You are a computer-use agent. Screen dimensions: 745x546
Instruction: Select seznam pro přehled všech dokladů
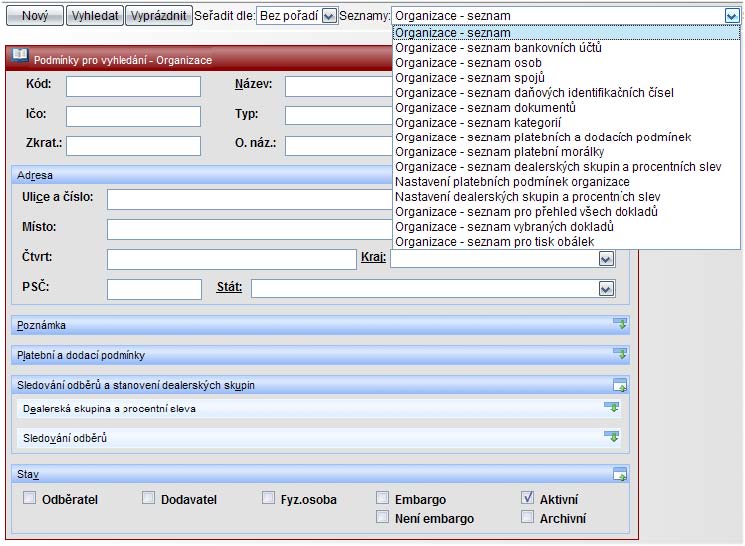[x=566, y=212]
